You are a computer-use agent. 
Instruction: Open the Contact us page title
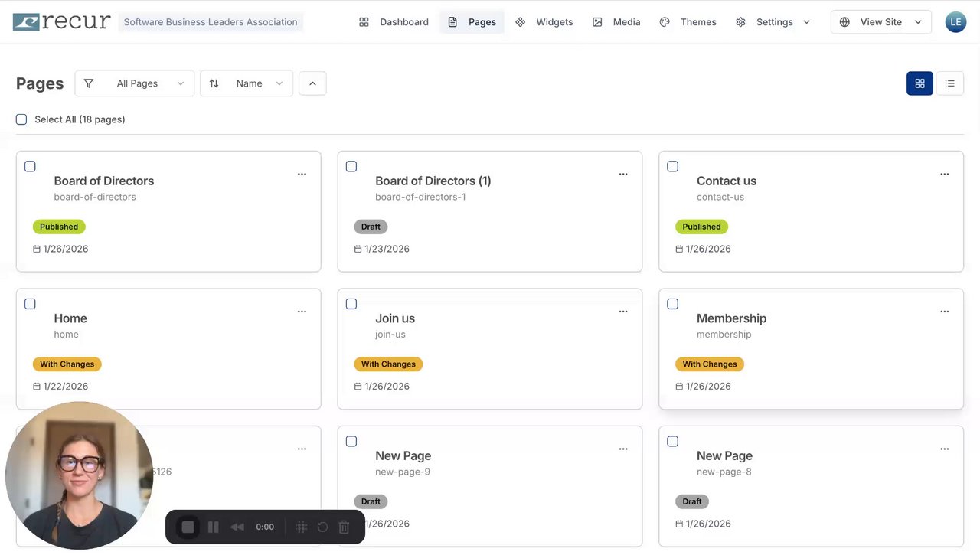pos(727,181)
